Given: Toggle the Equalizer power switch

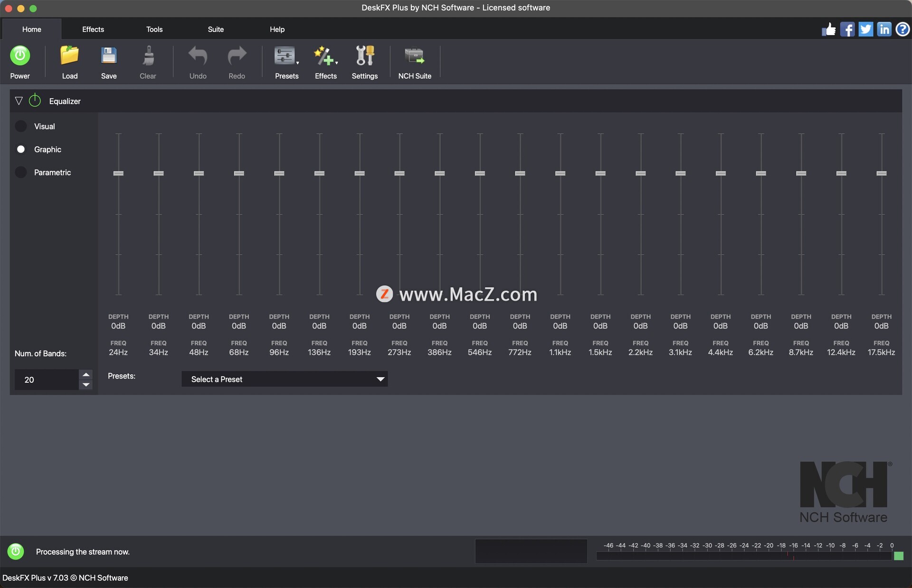Looking at the screenshot, I should point(35,101).
